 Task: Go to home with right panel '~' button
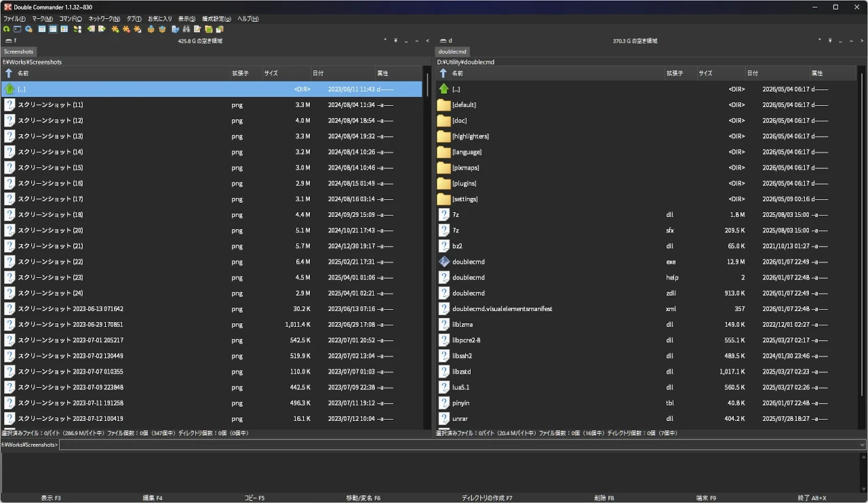click(851, 41)
